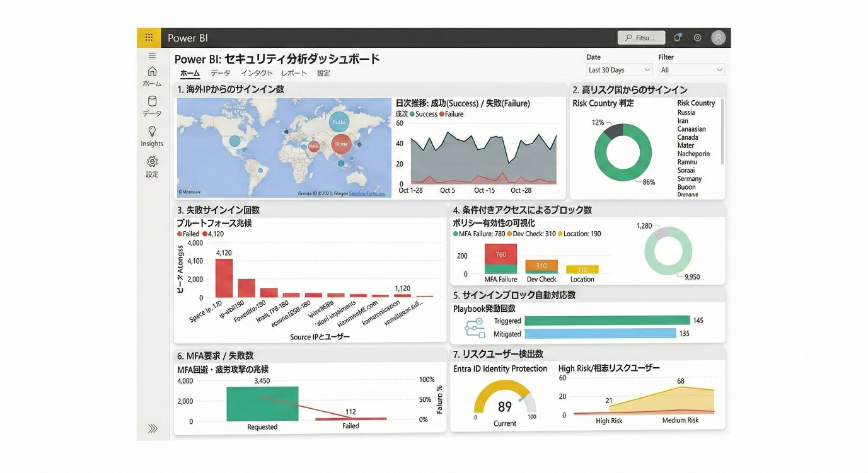Click the user profile avatar

tap(718, 38)
